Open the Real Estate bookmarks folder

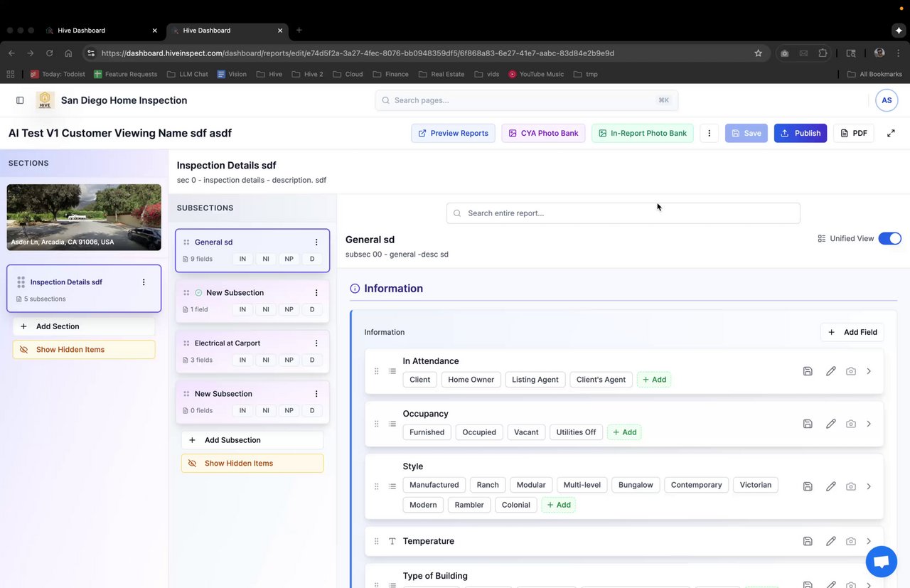tap(441, 74)
